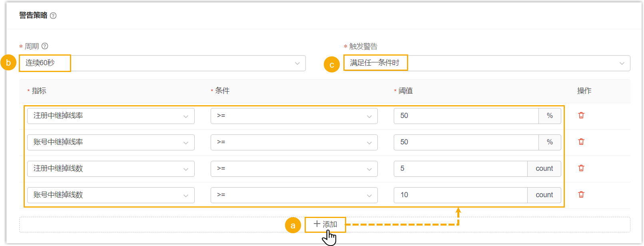Open 触发警告 dropdown showing 满足任一条件时

click(x=486, y=63)
